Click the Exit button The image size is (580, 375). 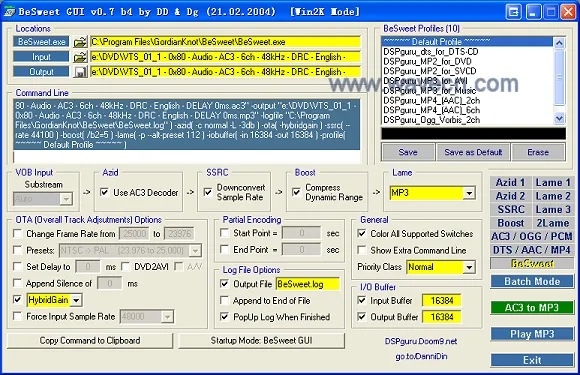click(532, 360)
